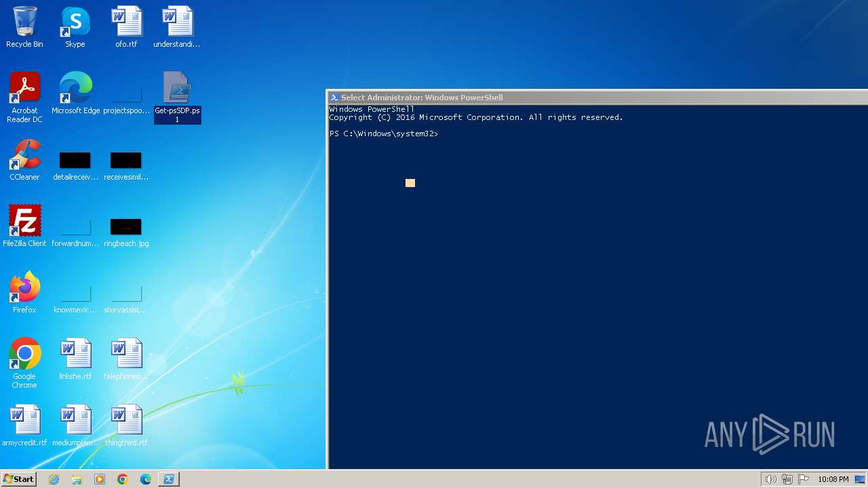The width and height of the screenshot is (868, 488).
Task: Open the 10:08 PM clock
Action: [833, 479]
